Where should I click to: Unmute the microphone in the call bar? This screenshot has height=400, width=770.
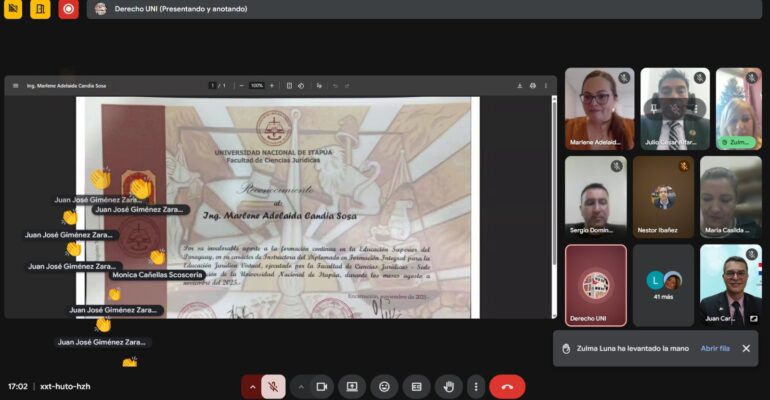pyautogui.click(x=273, y=387)
